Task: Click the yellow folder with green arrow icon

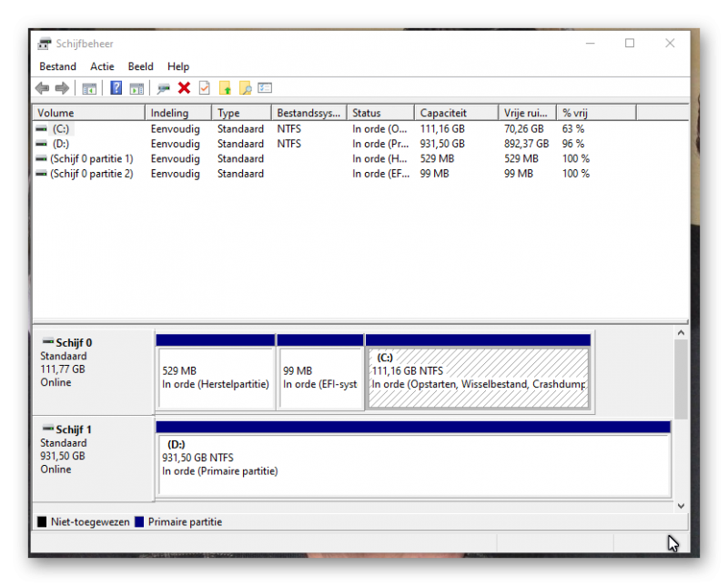Action: 225,88
